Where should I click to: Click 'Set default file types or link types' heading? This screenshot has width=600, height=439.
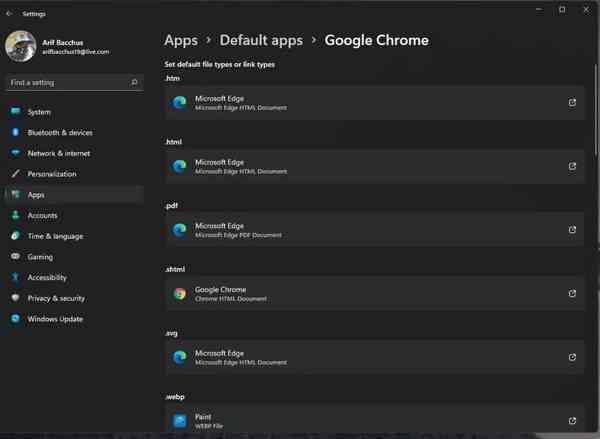220,65
